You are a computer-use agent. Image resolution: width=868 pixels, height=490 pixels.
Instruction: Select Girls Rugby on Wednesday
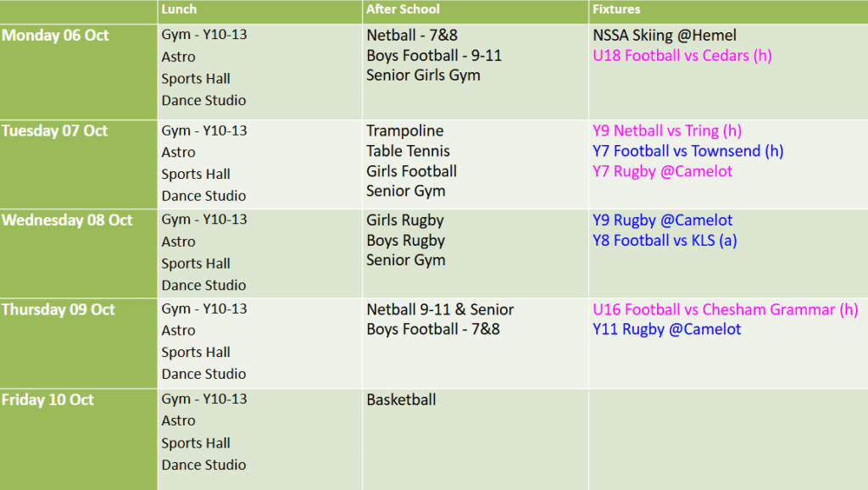click(405, 220)
